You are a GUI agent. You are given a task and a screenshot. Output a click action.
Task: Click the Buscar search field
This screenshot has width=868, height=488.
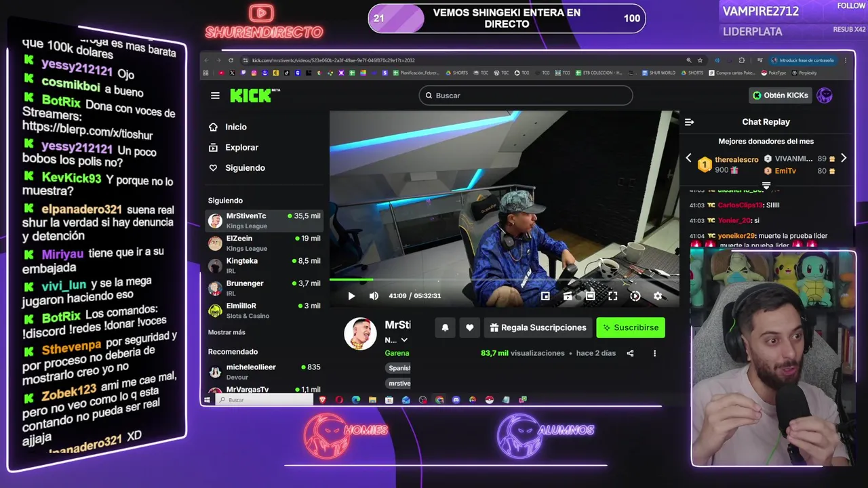coord(526,96)
